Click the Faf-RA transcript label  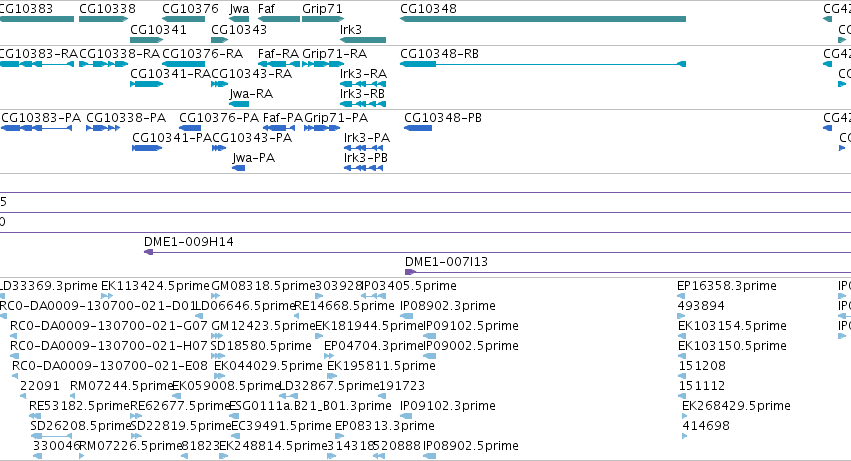coord(278,54)
